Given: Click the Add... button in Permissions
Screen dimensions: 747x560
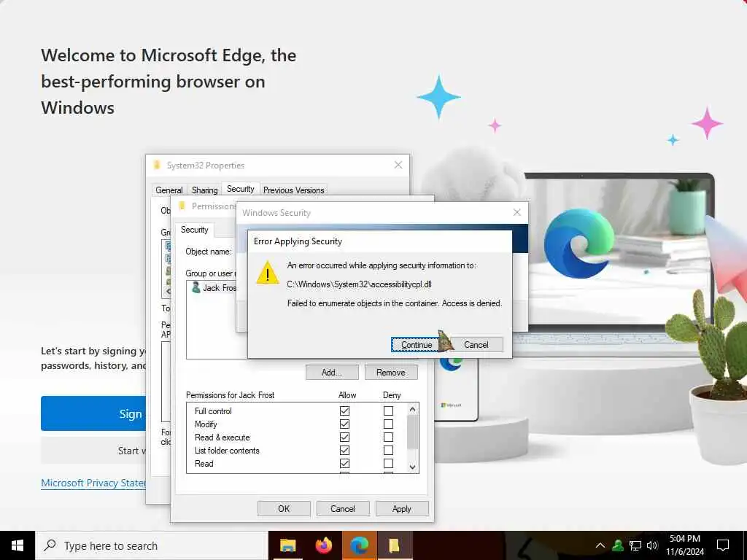Looking at the screenshot, I should point(332,373).
